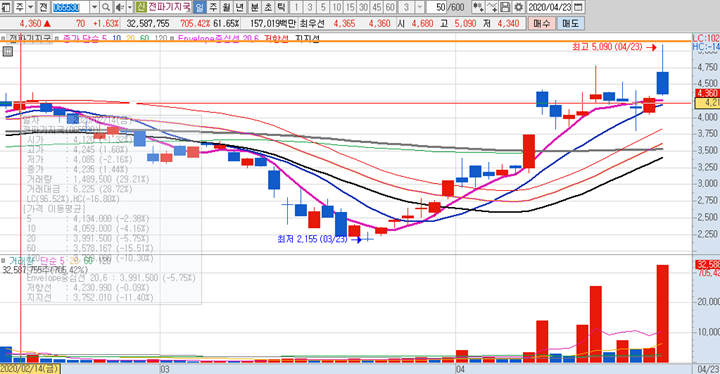Open the panel toggle icon at toolbar start
Image resolution: width=720 pixels, height=374 pixels.
click(6, 7)
